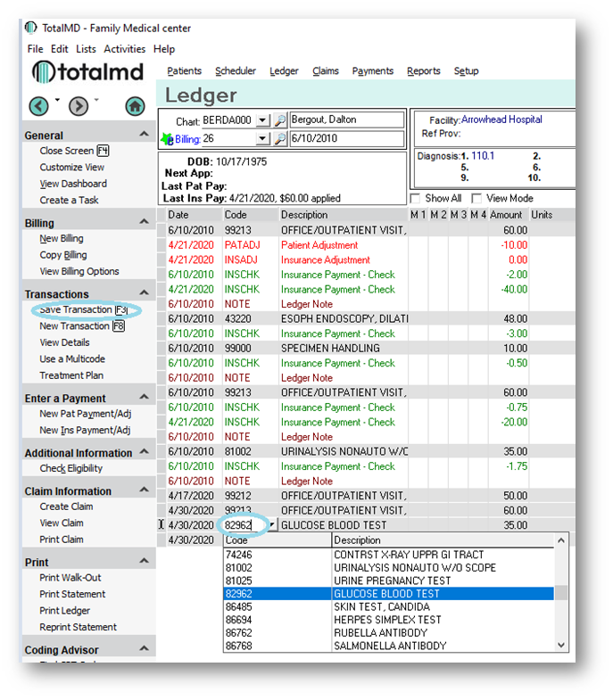Open the Chart dropdown list
The image size is (613, 700).
pos(262,120)
